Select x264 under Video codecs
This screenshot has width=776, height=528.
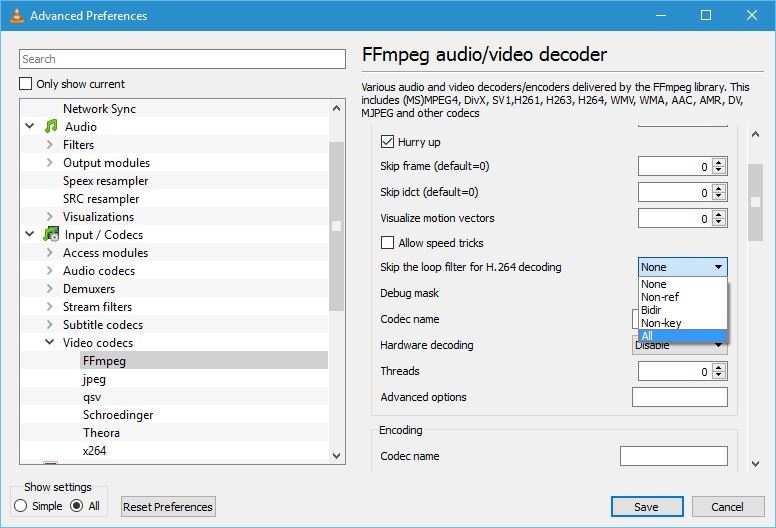pos(95,451)
